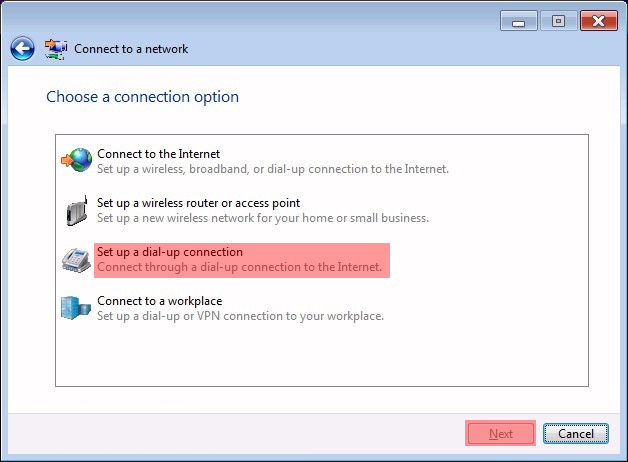The image size is (628, 462).
Task: Close the wizard with the red X
Action: click(599, 21)
